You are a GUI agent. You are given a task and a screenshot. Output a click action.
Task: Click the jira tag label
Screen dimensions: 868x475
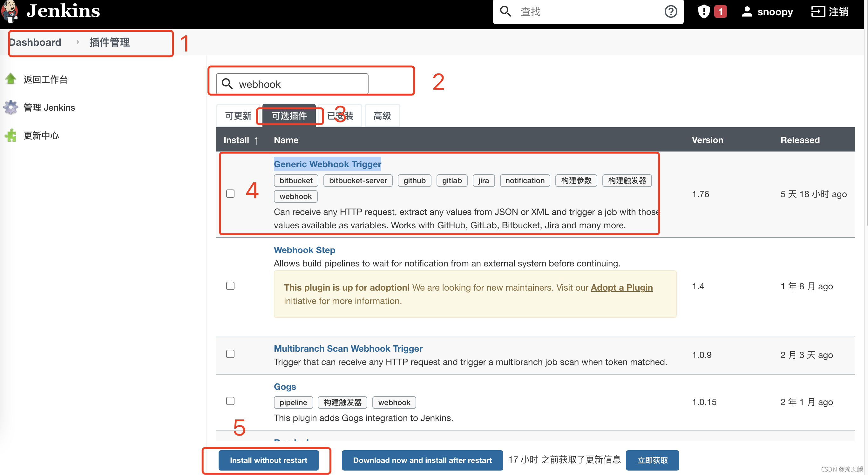484,180
